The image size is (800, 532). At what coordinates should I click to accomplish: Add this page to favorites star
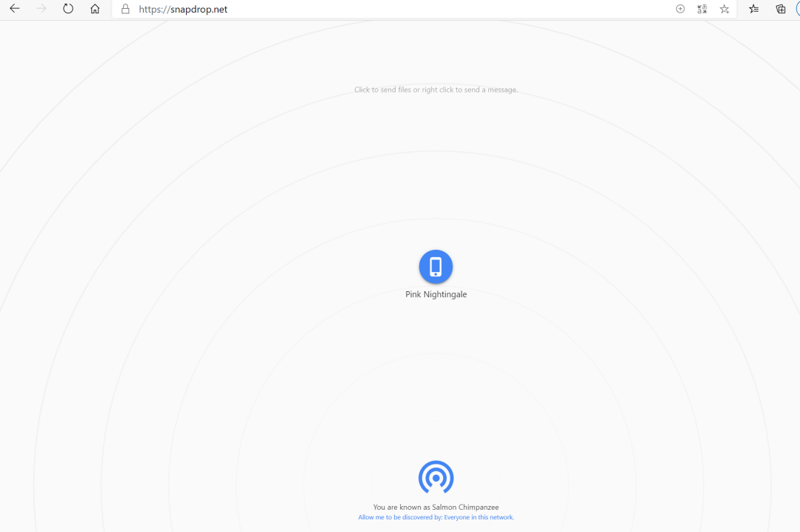tap(724, 9)
